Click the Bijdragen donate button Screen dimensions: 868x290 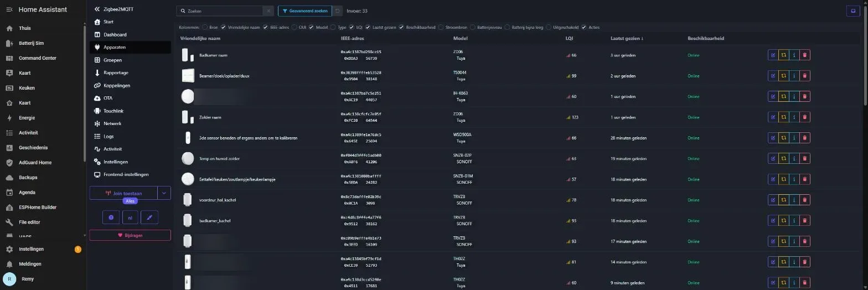pyautogui.click(x=130, y=235)
